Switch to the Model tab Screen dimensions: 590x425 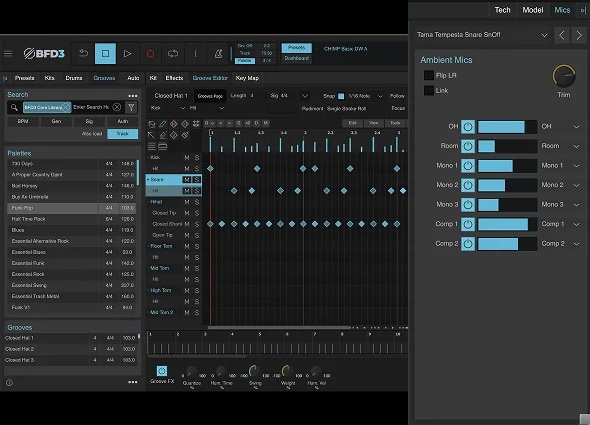533,10
